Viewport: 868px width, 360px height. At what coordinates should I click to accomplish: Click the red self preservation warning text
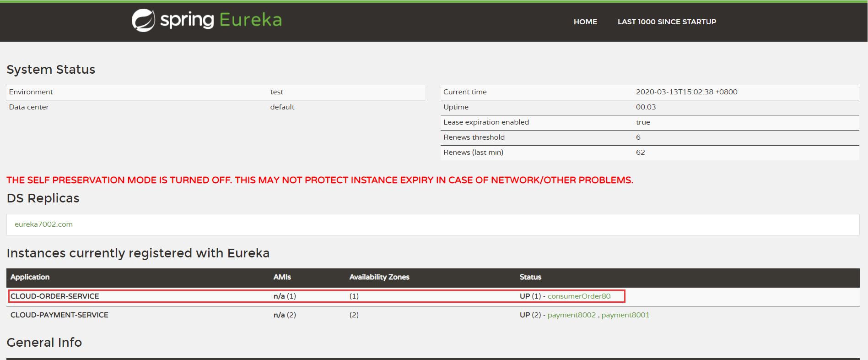(x=320, y=180)
